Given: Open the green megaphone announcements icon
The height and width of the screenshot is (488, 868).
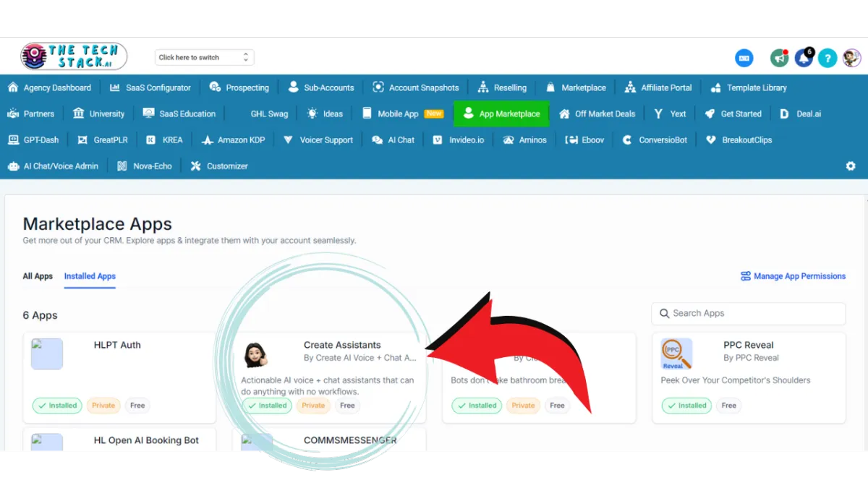Looking at the screenshot, I should pos(780,58).
